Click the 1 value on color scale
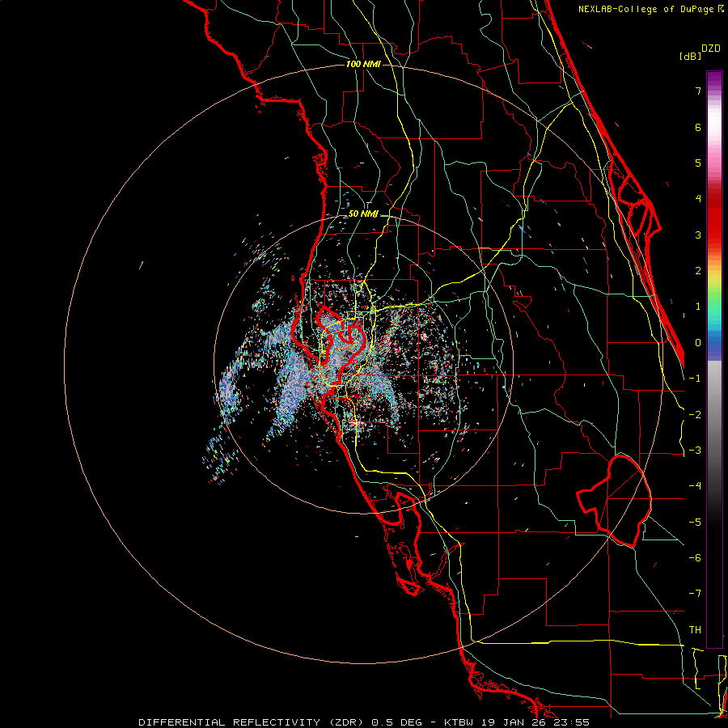 (698, 307)
